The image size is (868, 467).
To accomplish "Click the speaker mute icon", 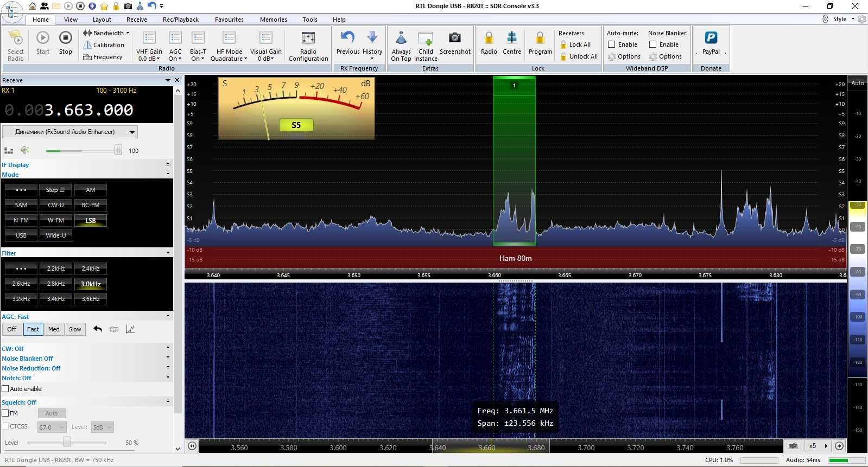I will [x=25, y=150].
